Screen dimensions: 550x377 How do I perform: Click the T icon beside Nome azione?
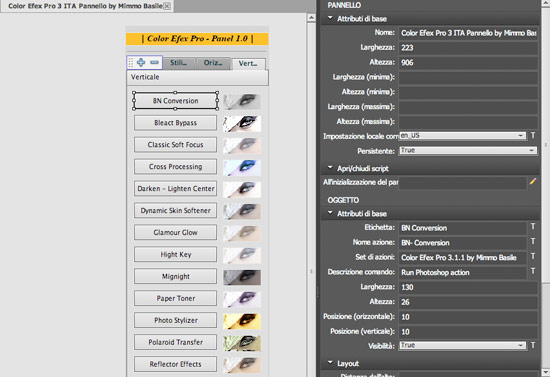click(533, 241)
